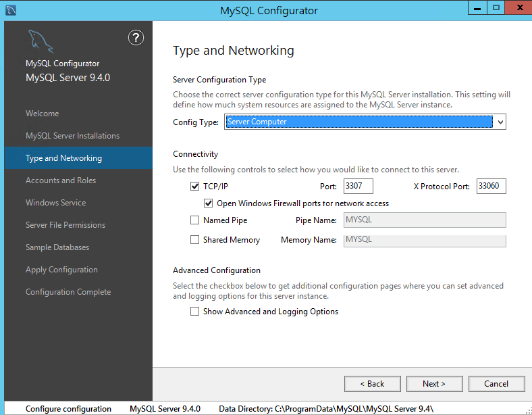Enable the Named Pipe checkbox

pos(194,220)
